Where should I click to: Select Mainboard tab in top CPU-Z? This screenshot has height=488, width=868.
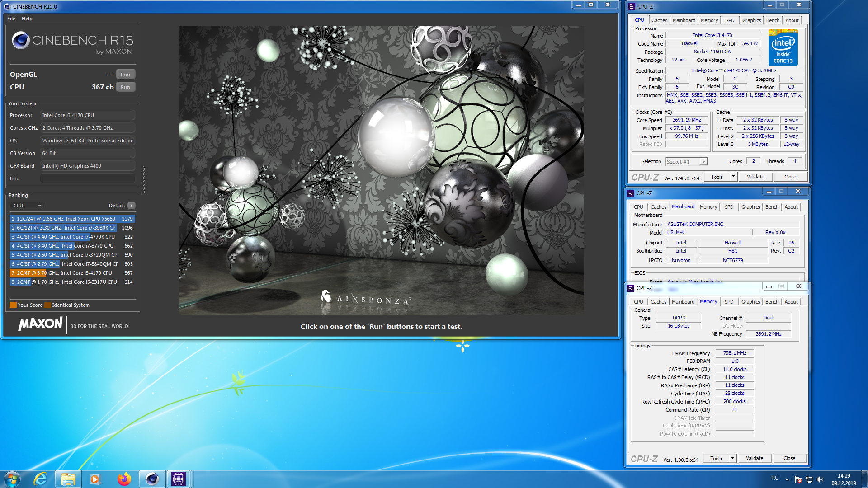pos(684,20)
